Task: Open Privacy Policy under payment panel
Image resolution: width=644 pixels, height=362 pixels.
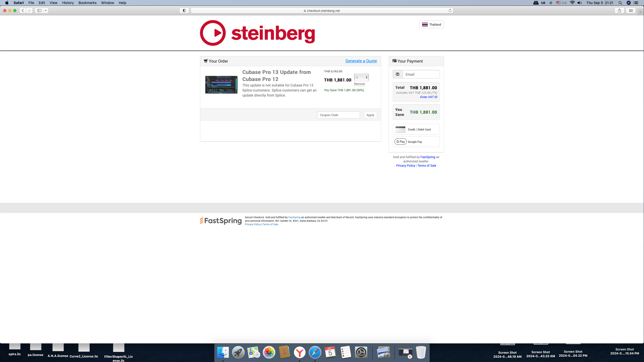Action: point(406,166)
